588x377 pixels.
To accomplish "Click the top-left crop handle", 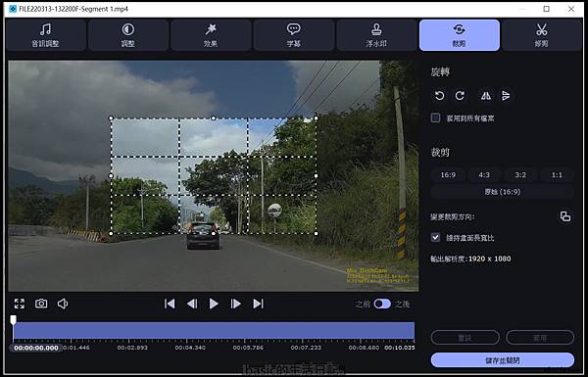I will pos(111,118).
